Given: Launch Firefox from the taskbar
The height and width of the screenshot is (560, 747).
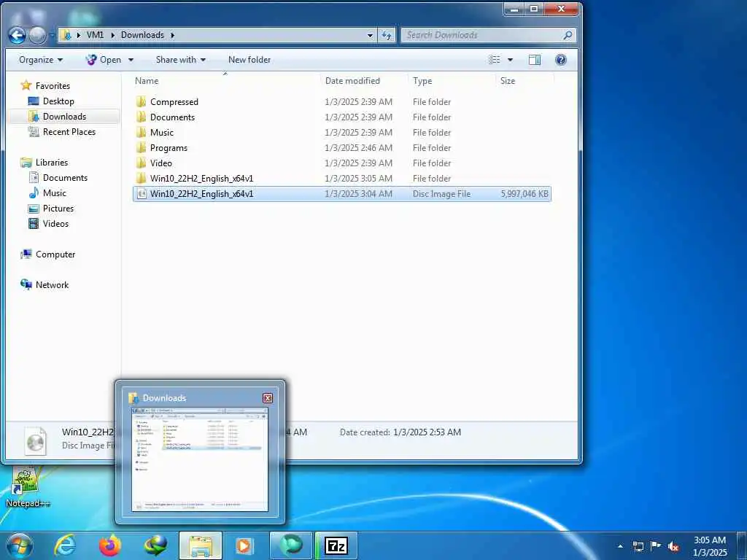Looking at the screenshot, I should coord(110,545).
